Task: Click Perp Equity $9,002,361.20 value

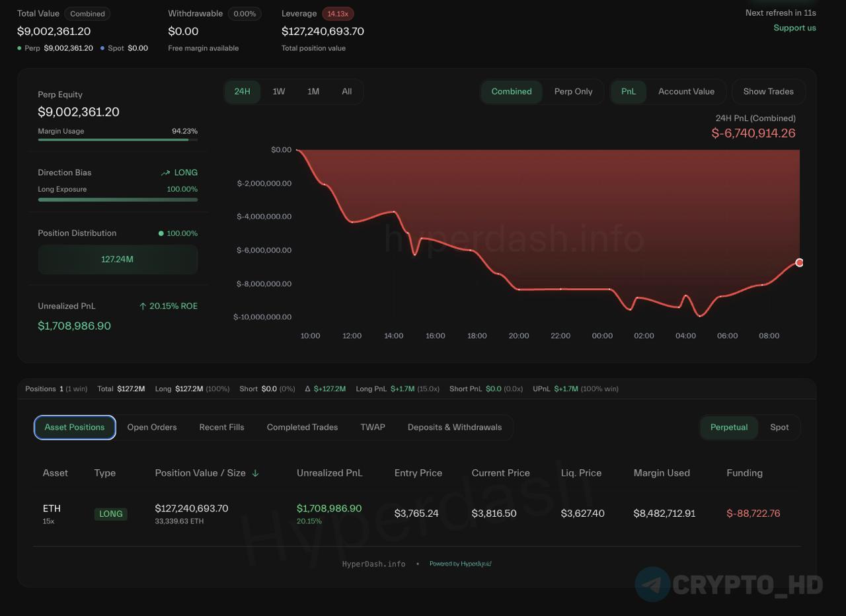Action: click(x=79, y=112)
